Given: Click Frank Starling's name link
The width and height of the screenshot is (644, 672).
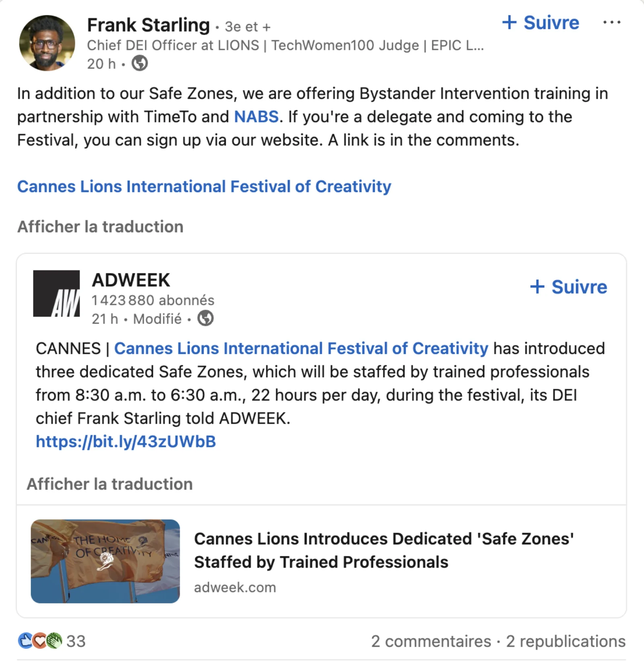Looking at the screenshot, I should point(149,25).
